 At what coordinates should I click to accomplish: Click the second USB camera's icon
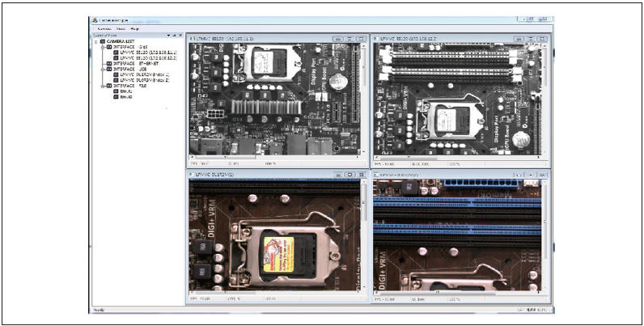(x=116, y=80)
